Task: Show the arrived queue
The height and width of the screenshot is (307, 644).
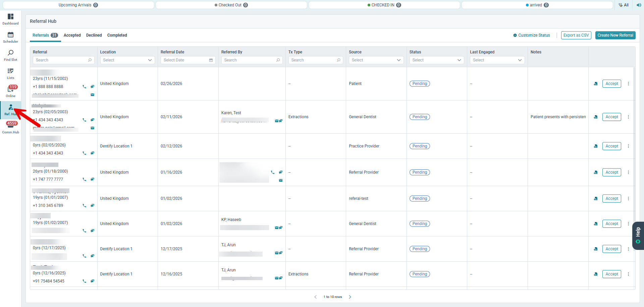Action: click(537, 5)
